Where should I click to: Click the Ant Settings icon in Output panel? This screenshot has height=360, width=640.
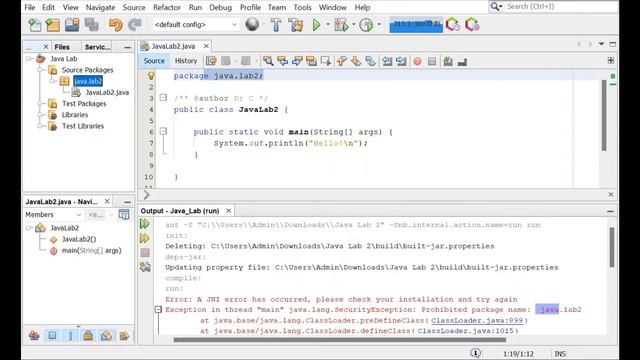click(145, 267)
